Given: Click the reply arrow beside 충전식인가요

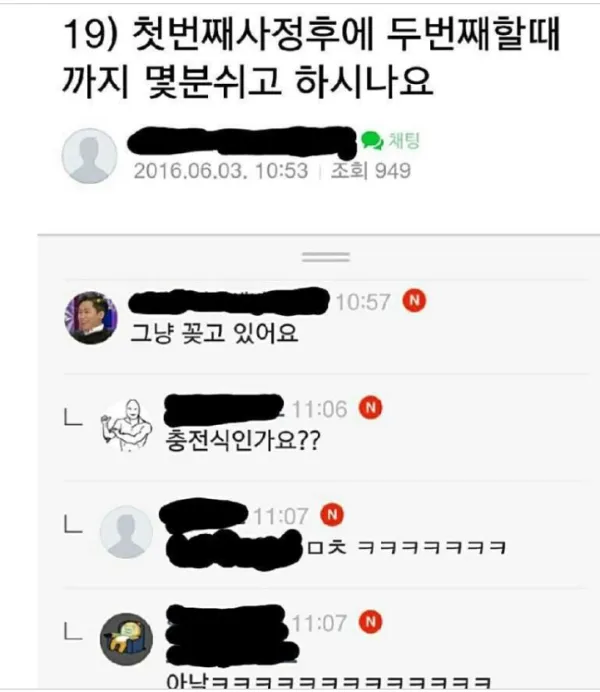Looking at the screenshot, I should (x=73, y=417).
